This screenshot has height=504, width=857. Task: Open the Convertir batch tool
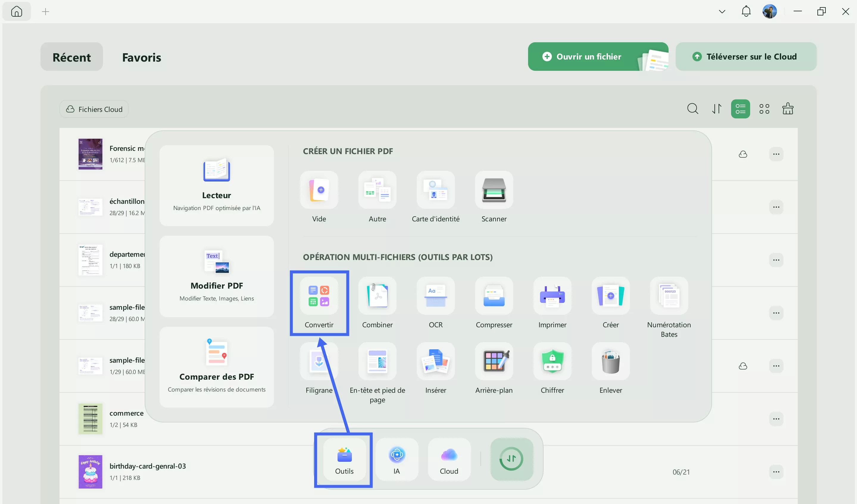click(319, 296)
